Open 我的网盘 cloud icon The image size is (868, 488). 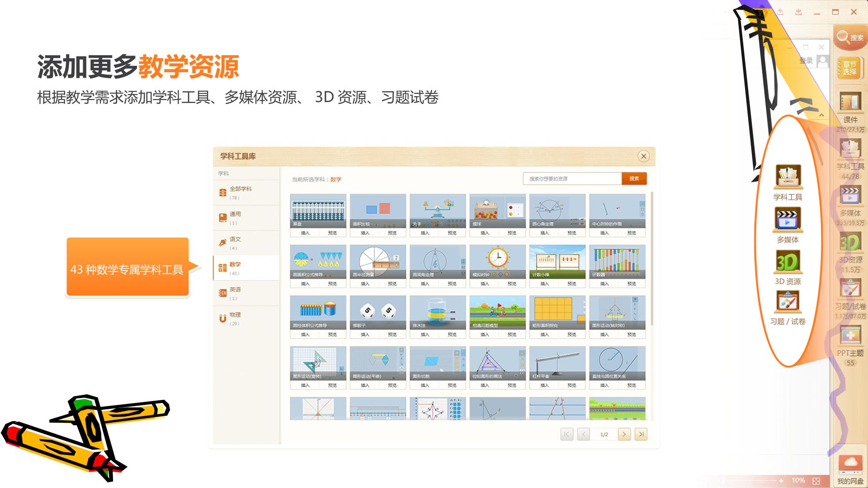[x=850, y=465]
